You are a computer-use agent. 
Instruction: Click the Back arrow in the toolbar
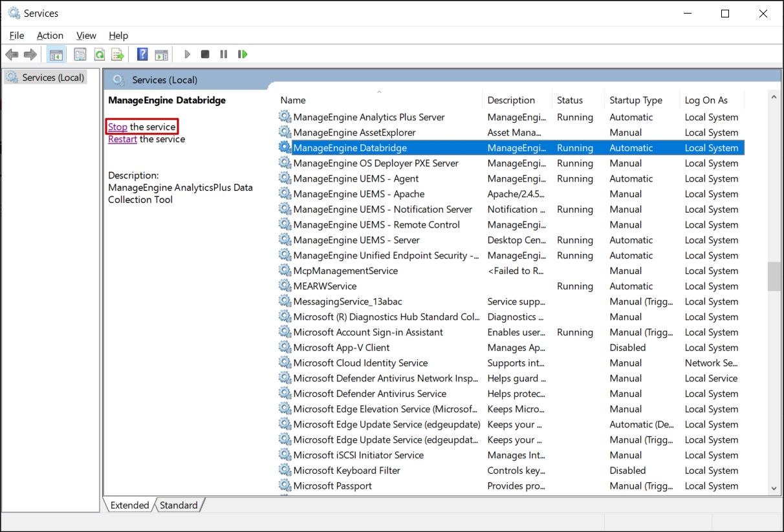click(12, 54)
